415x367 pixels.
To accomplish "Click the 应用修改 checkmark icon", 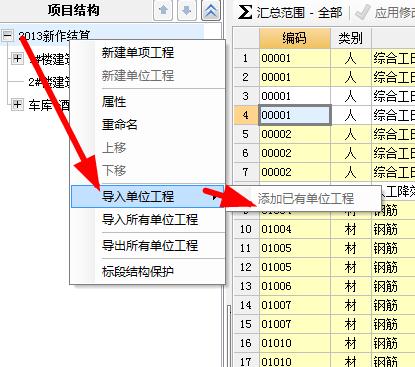I will tap(363, 12).
